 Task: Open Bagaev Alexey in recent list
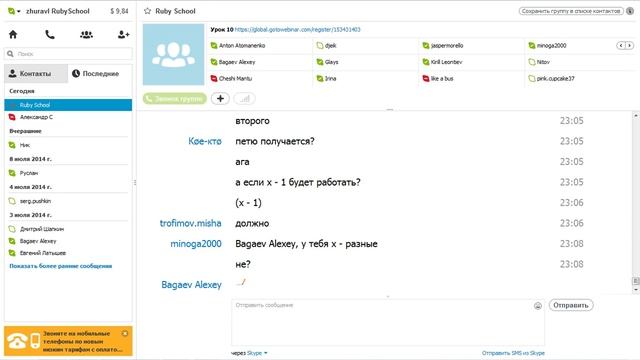point(68,241)
